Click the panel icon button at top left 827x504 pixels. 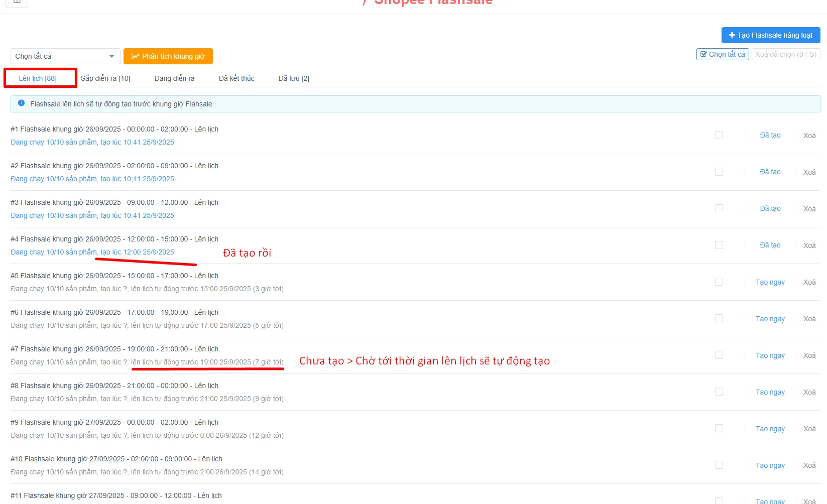(17, 2)
